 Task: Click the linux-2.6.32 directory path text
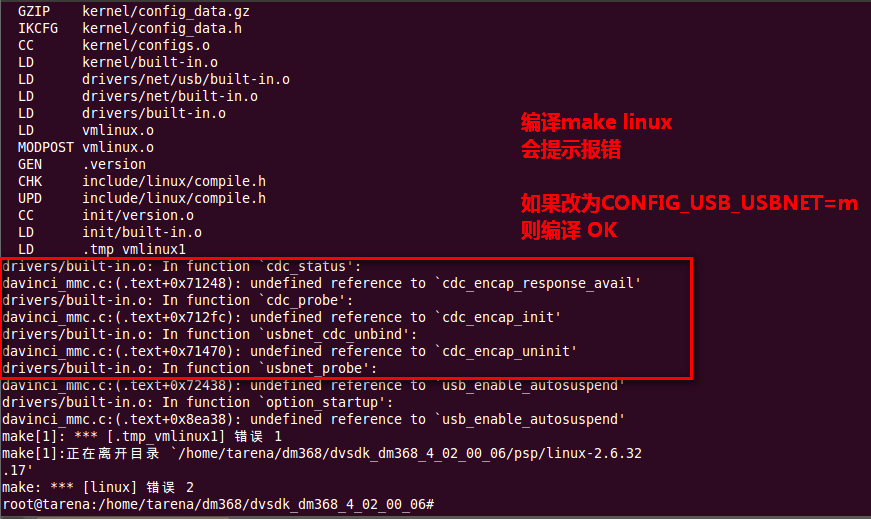coord(408,454)
